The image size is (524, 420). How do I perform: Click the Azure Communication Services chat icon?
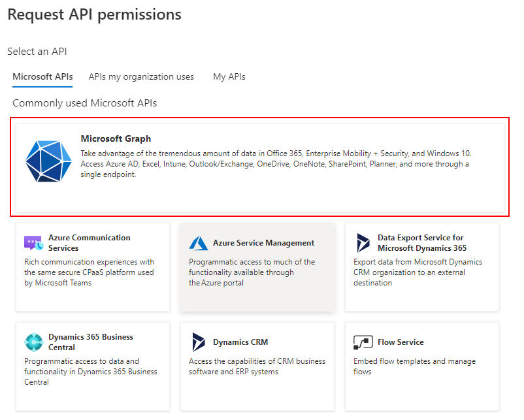point(34,243)
